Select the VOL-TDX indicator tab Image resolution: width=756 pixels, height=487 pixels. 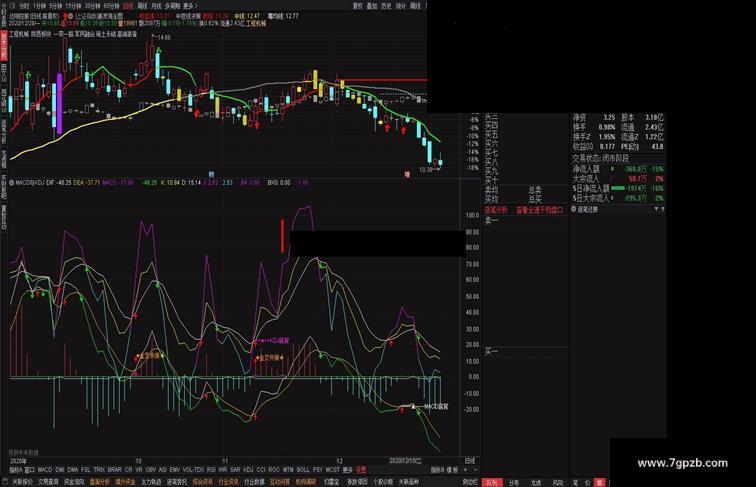click(x=193, y=470)
